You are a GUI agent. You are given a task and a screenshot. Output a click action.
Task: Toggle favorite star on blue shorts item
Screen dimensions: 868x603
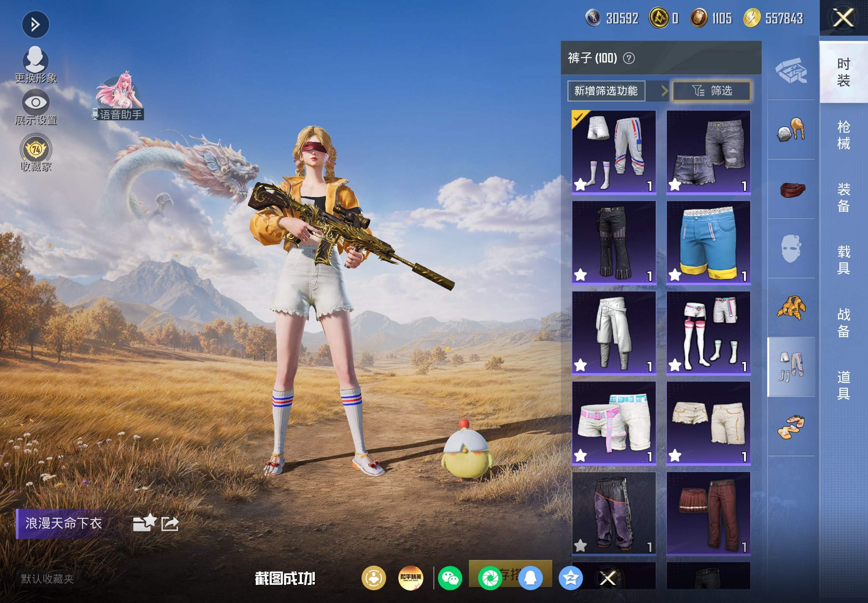(x=675, y=275)
